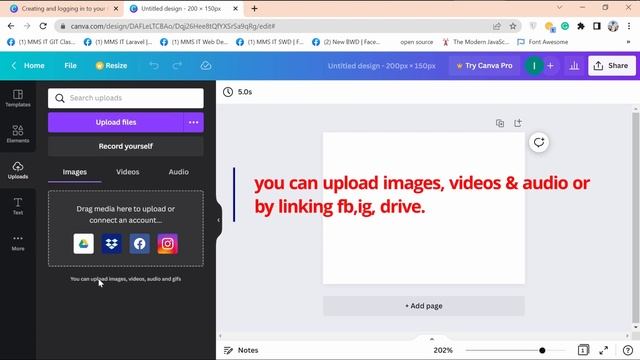Collapse the side panel with arrow handle
640x360 pixels.
tap(219, 220)
